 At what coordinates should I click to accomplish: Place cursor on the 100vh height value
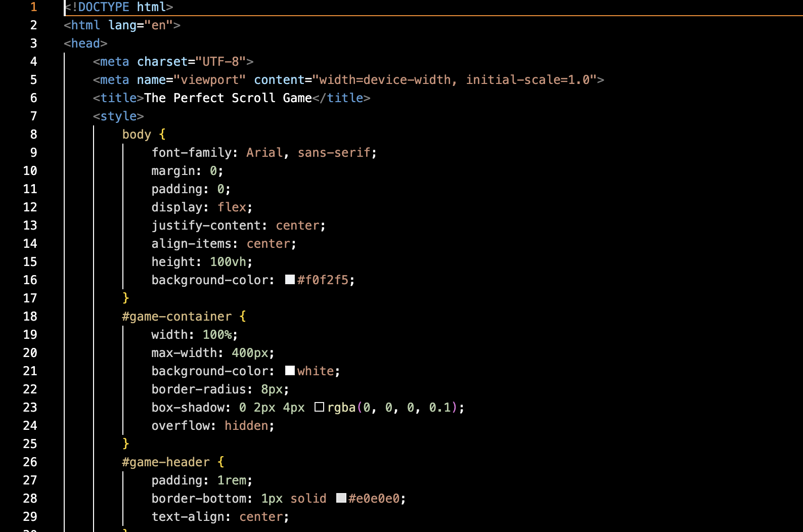pyautogui.click(x=228, y=262)
